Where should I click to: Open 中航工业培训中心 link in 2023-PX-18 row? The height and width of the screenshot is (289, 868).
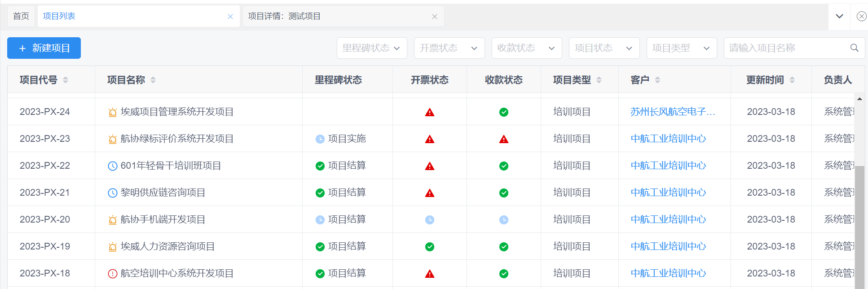(668, 273)
